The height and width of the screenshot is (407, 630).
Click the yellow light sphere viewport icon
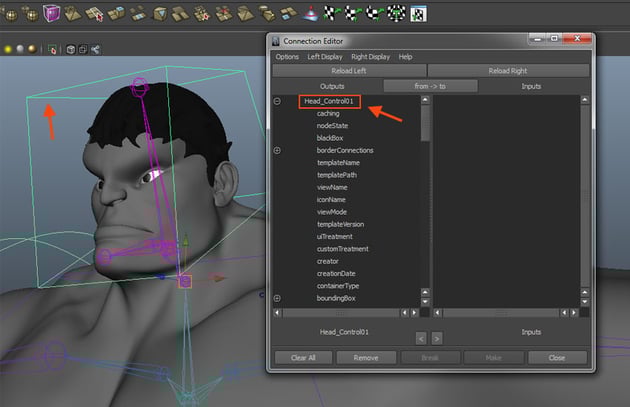tap(7, 48)
